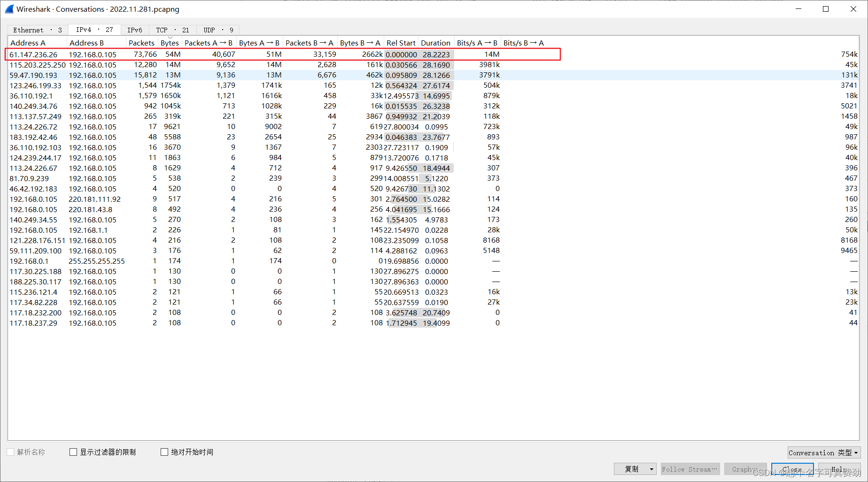The height and width of the screenshot is (482, 868).
Task: Click the Wireshark shark-fin icon in title bar
Action: 9,9
